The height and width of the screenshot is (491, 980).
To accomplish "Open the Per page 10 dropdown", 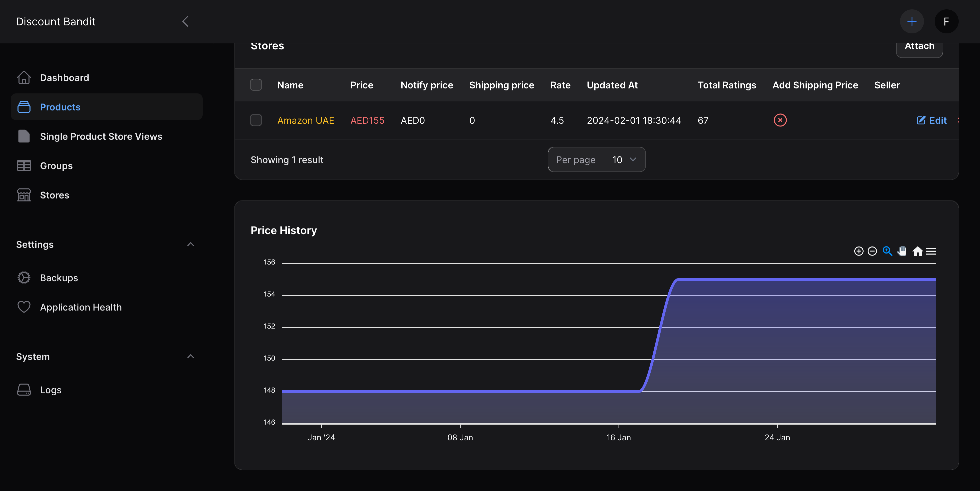I will tap(624, 159).
